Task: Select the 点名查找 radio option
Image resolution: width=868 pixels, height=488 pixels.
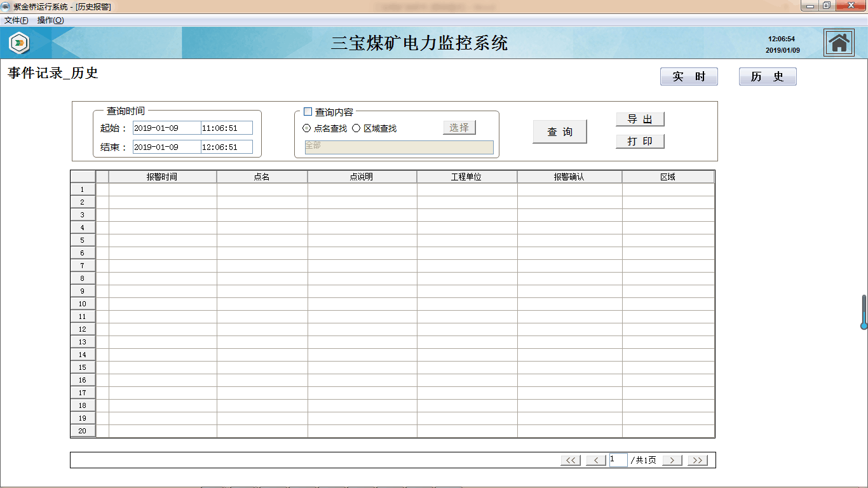Action: pyautogui.click(x=307, y=128)
